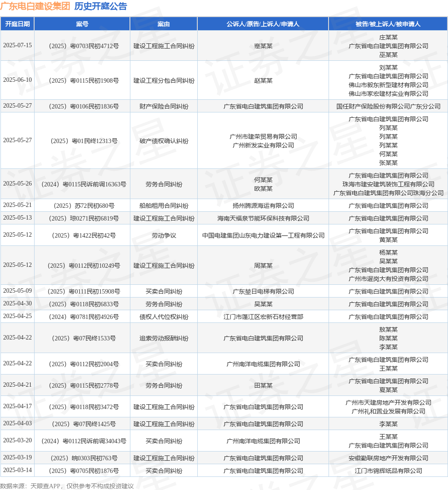
Task: Select date cell 2025-07-15
Action: pos(17,45)
